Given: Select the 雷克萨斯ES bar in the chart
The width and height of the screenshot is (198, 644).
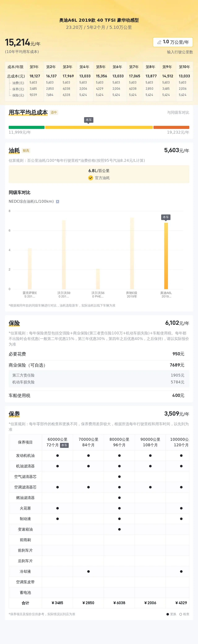Looking at the screenshot, I should (30, 269).
